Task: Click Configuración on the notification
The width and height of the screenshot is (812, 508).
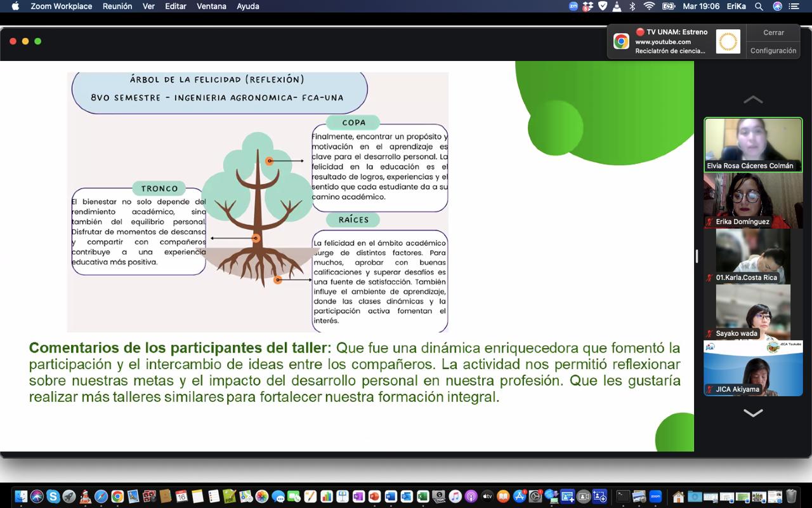Action: pos(773,51)
